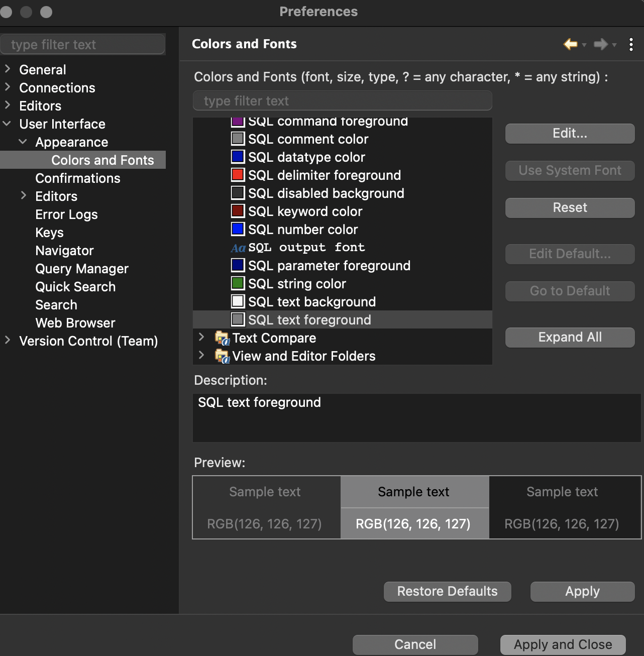
Task: Select the SQL disabled background row
Action: tap(342, 193)
